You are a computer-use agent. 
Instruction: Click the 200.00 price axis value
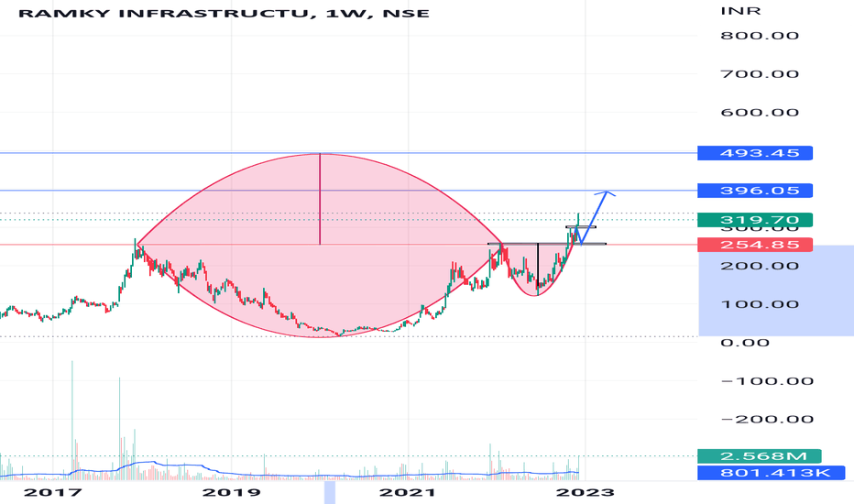tap(760, 266)
